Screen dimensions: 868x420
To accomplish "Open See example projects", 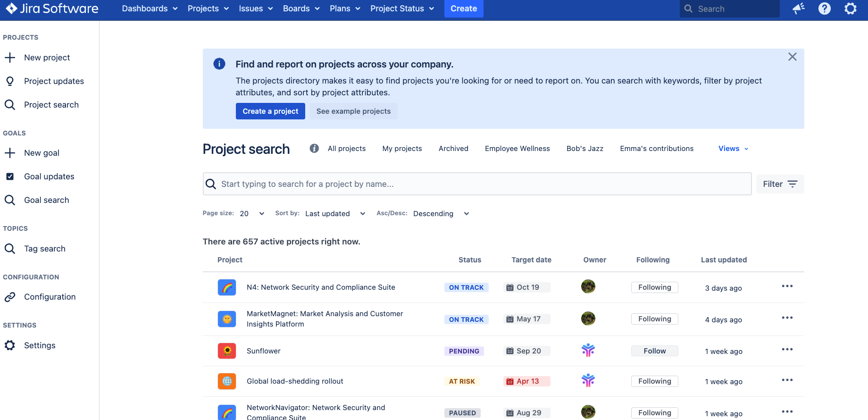I will 353,111.
